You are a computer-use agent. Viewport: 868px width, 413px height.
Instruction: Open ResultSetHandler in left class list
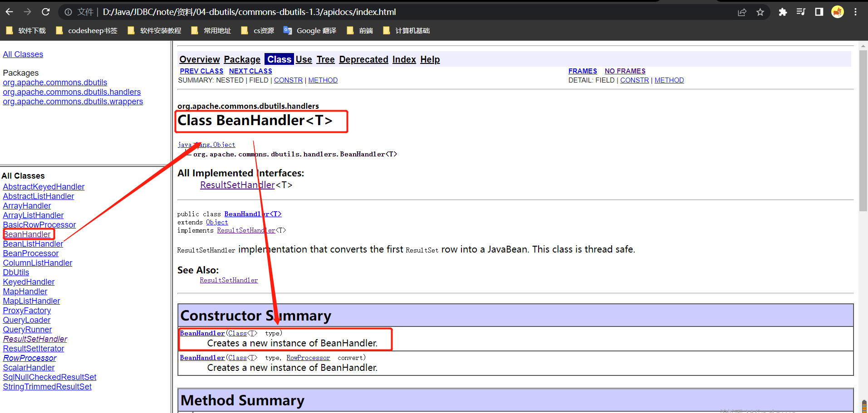point(35,339)
